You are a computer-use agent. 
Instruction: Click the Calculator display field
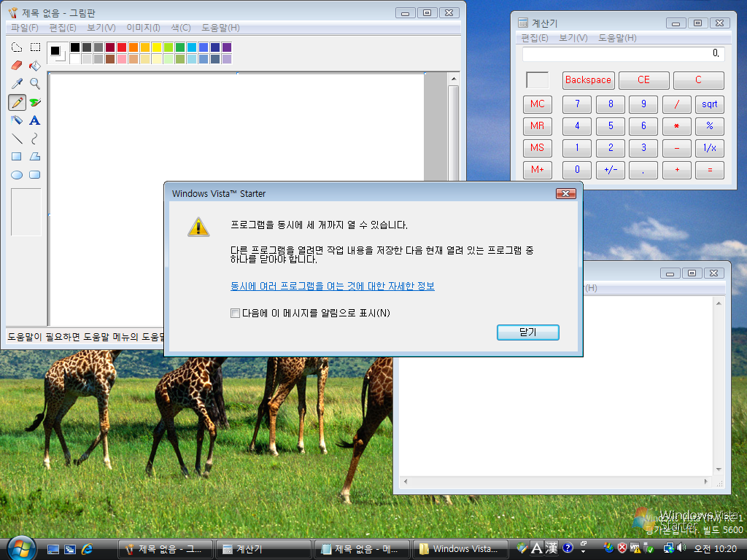[x=623, y=54]
